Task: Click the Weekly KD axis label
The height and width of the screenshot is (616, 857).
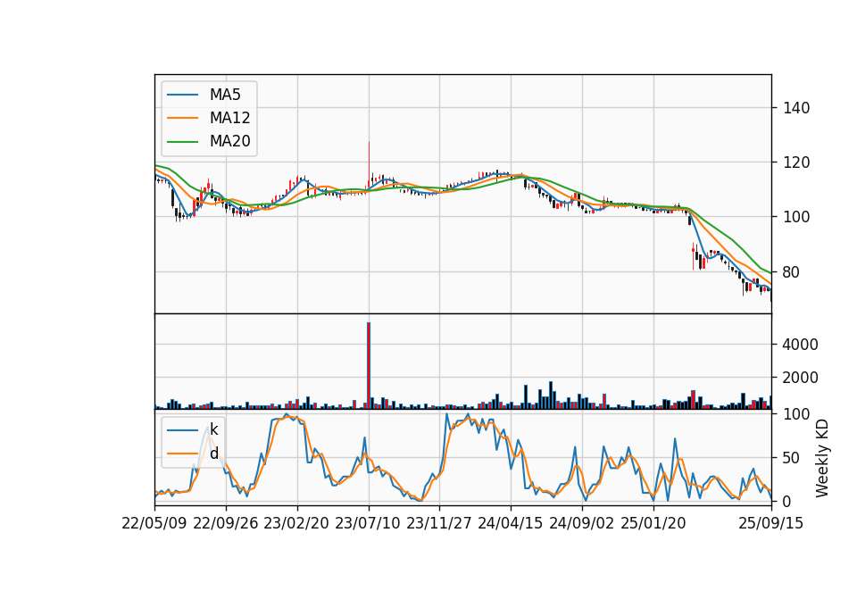Action: coord(821,459)
